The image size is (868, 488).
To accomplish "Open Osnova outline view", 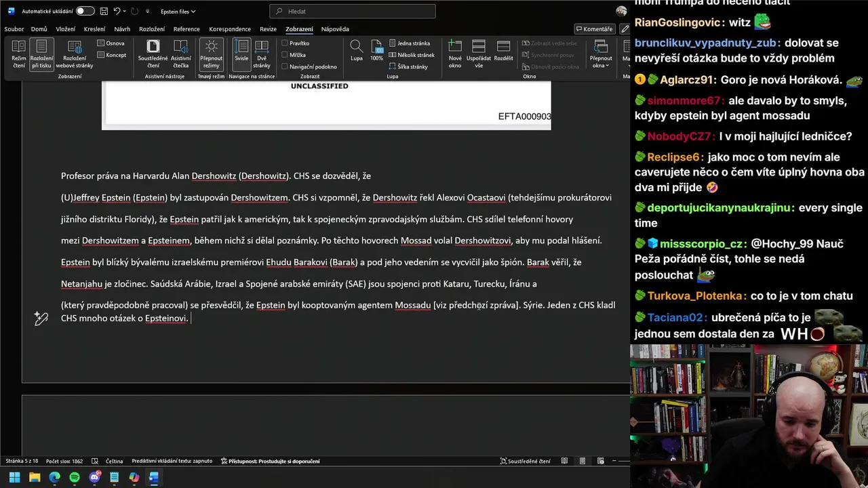I will 111,43.
